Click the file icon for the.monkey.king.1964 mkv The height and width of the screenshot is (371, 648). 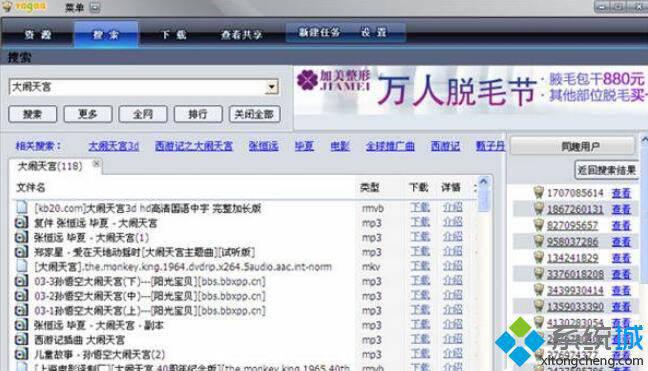tap(21, 266)
